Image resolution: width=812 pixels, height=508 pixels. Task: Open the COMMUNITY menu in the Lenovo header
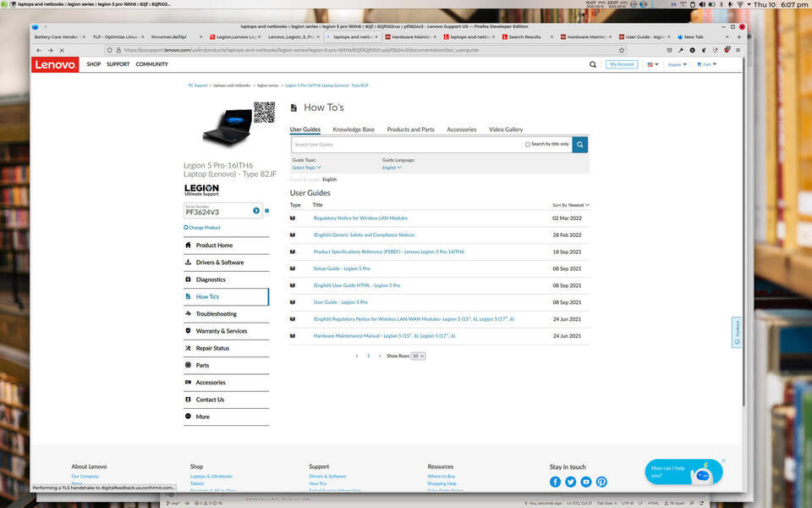pyautogui.click(x=151, y=64)
